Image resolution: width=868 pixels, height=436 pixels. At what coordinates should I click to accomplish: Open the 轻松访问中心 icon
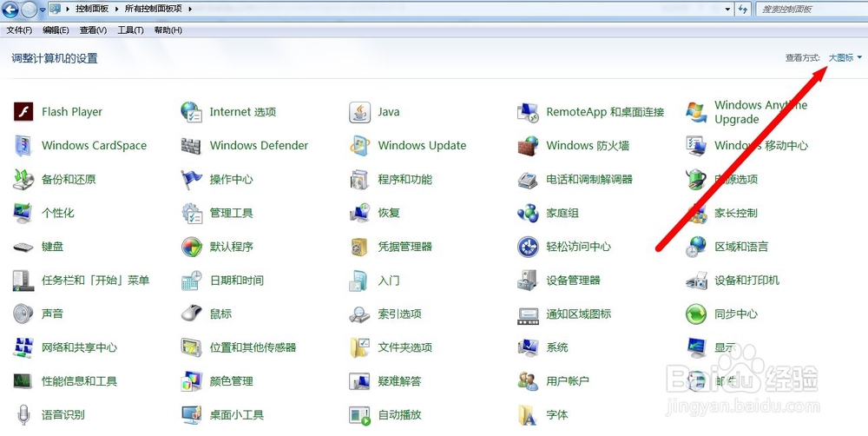coord(528,247)
